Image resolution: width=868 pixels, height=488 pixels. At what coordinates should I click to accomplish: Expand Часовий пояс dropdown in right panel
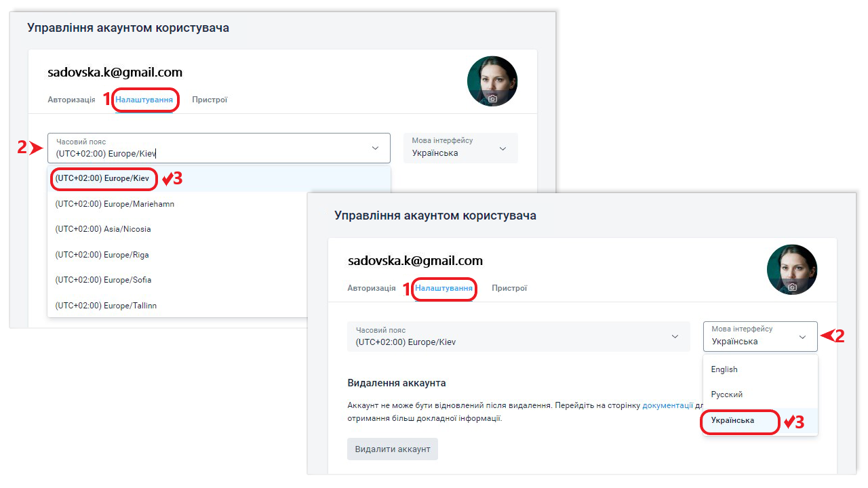518,336
